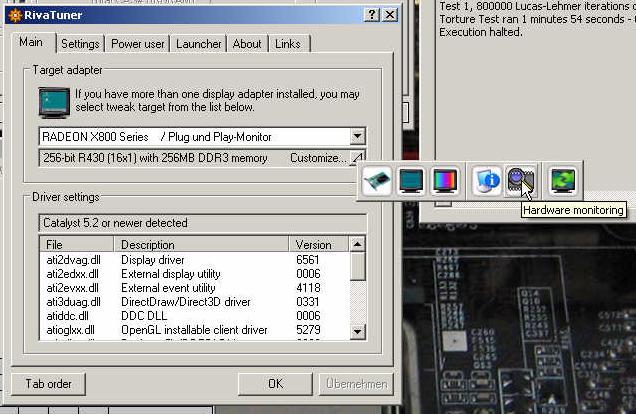Screen dimensions: 636x414
Task: Confirm with the OK button
Action: click(275, 384)
